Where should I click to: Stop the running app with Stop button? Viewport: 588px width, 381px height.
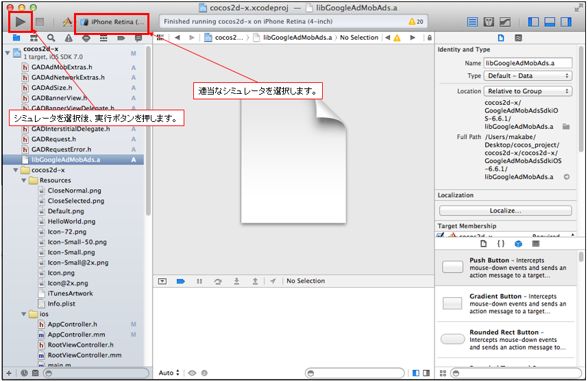(40, 22)
